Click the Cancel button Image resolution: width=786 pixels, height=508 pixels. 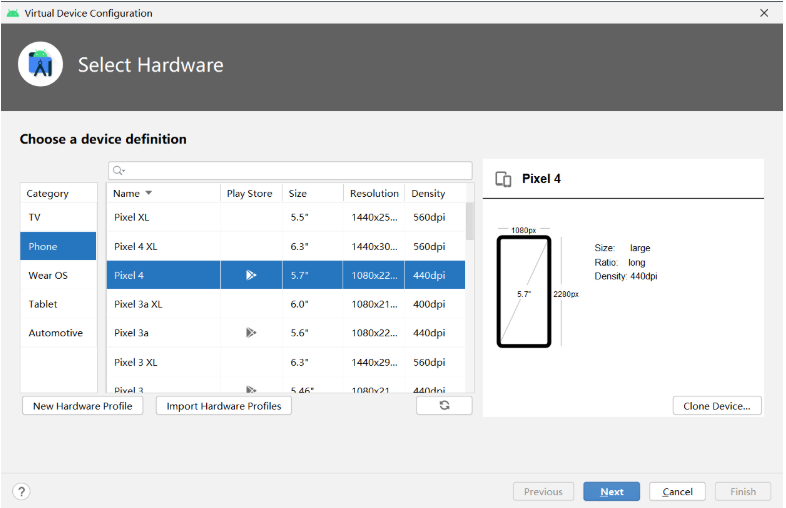pyautogui.click(x=677, y=491)
